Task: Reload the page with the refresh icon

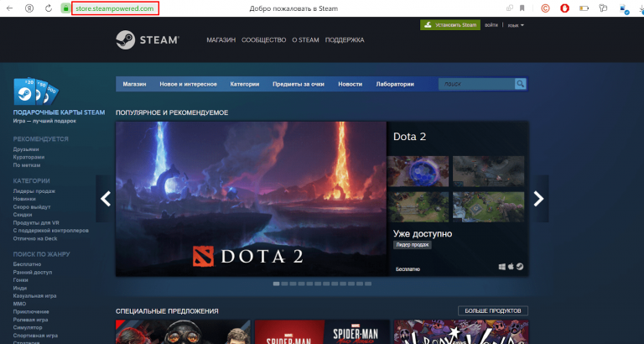Action: [49, 8]
